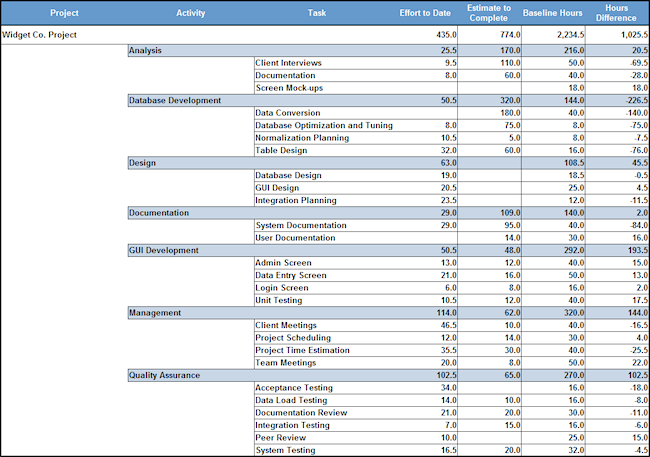Viewport: 650px width, 457px height.
Task: Click the Estimate to Complete column header
Action: click(x=489, y=13)
